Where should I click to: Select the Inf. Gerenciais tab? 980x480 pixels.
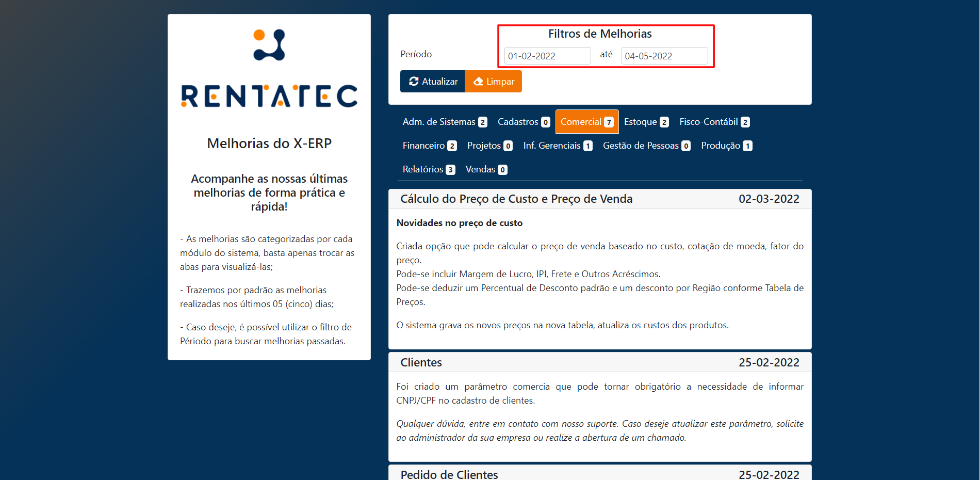(x=557, y=146)
